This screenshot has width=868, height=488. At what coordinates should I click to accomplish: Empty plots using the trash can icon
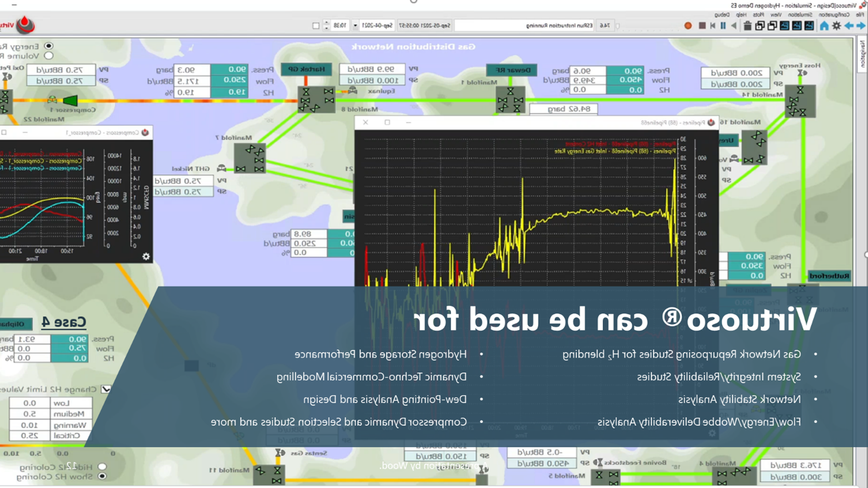tap(747, 26)
